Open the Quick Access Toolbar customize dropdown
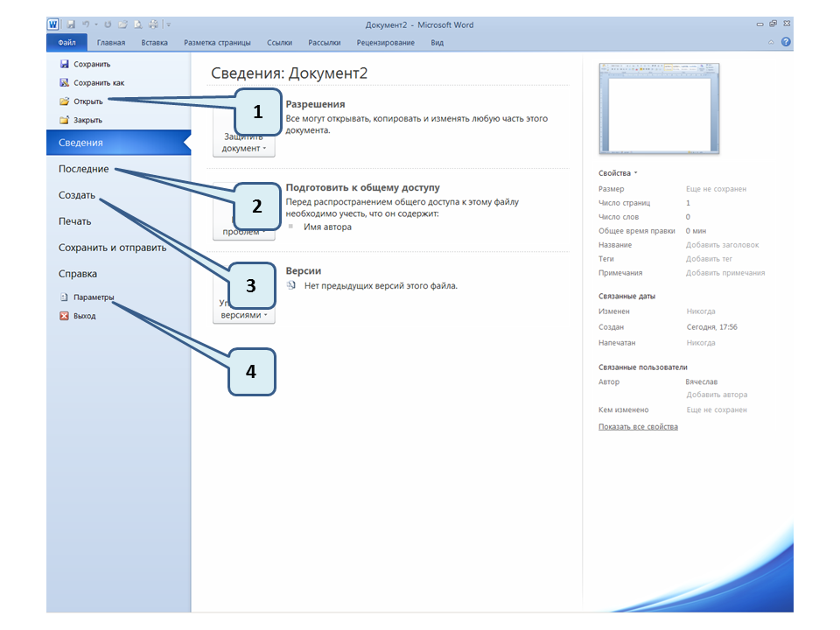This screenshot has height=630, width=840. pos(168,24)
